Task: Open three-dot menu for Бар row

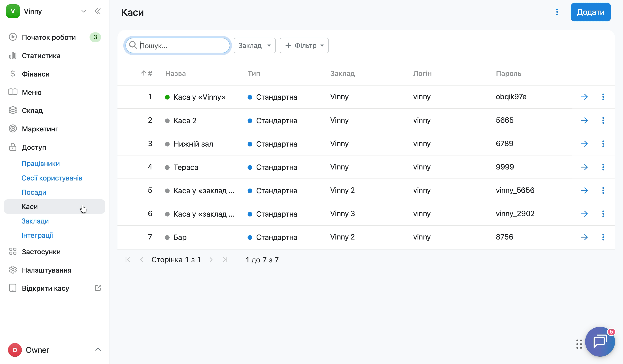Action: [603, 237]
